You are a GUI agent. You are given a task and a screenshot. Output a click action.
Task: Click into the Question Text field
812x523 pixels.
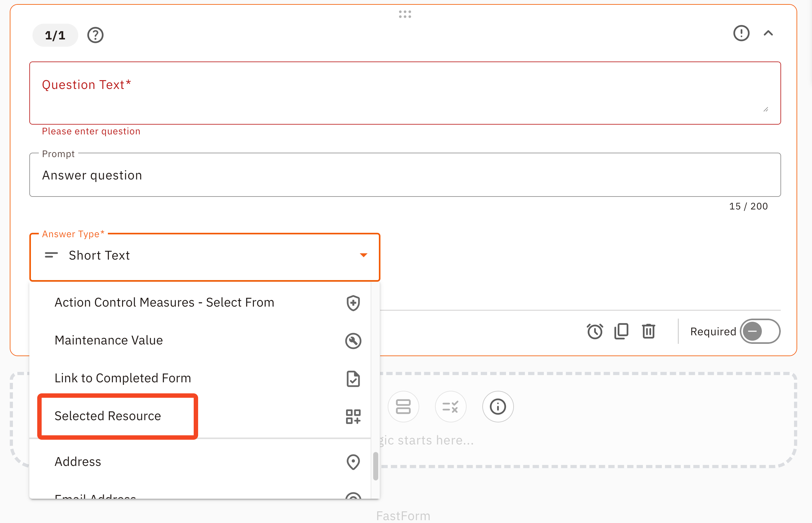(x=405, y=93)
